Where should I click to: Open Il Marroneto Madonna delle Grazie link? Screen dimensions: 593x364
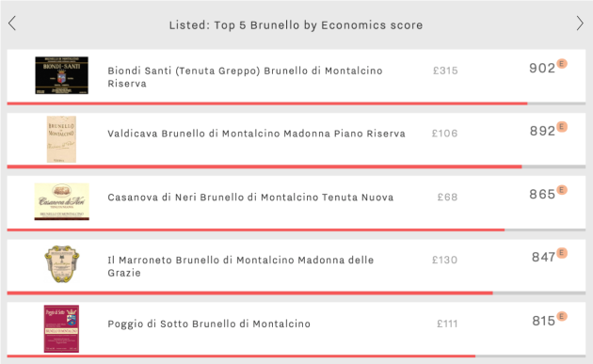[241, 266]
